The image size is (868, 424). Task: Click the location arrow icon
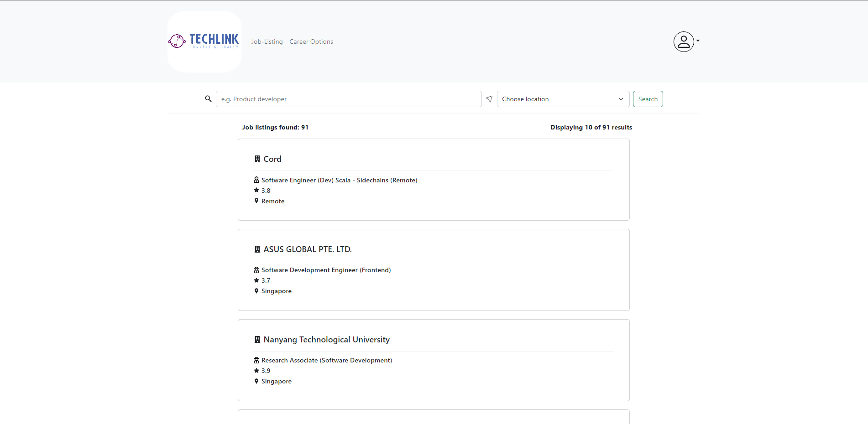(x=489, y=99)
